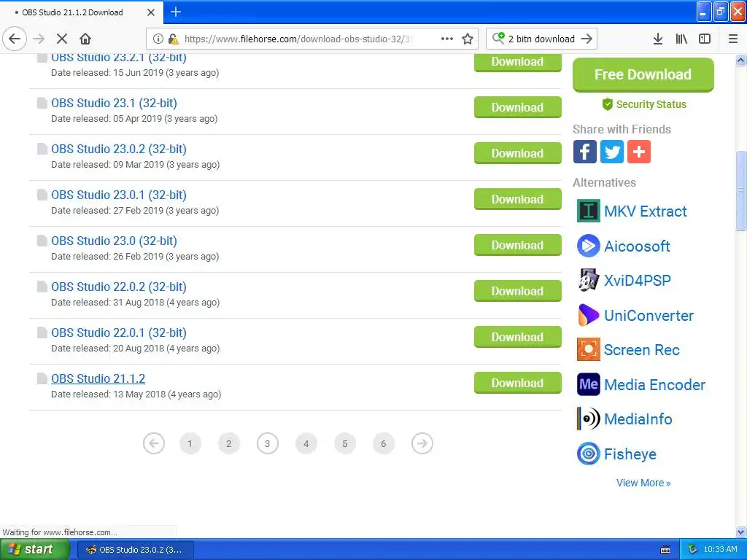Go to page 4 of versions
The width and height of the screenshot is (747, 560).
click(x=306, y=444)
